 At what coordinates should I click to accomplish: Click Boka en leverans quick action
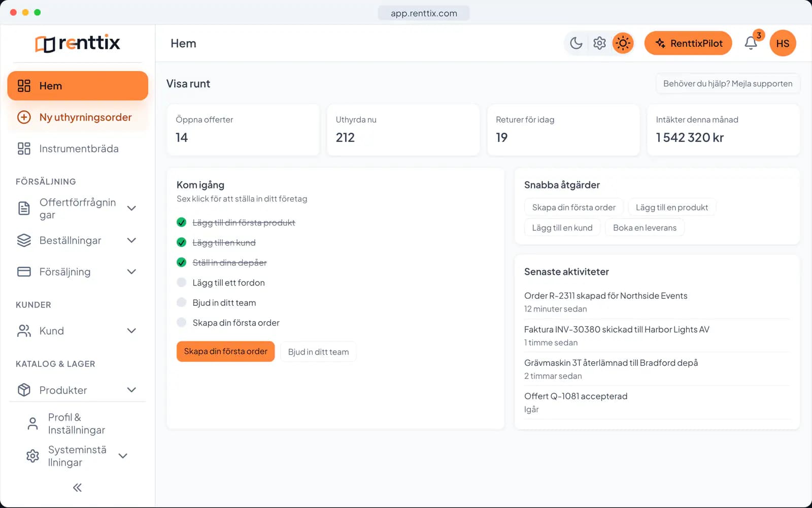pos(645,228)
